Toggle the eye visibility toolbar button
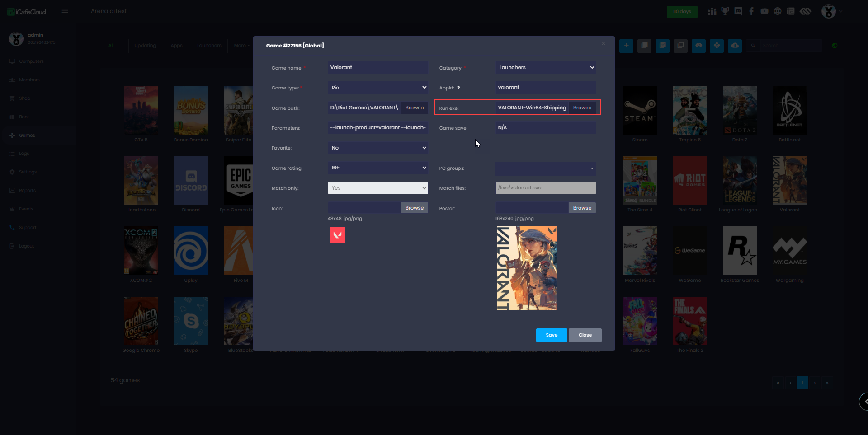The width and height of the screenshot is (868, 435). (x=698, y=46)
